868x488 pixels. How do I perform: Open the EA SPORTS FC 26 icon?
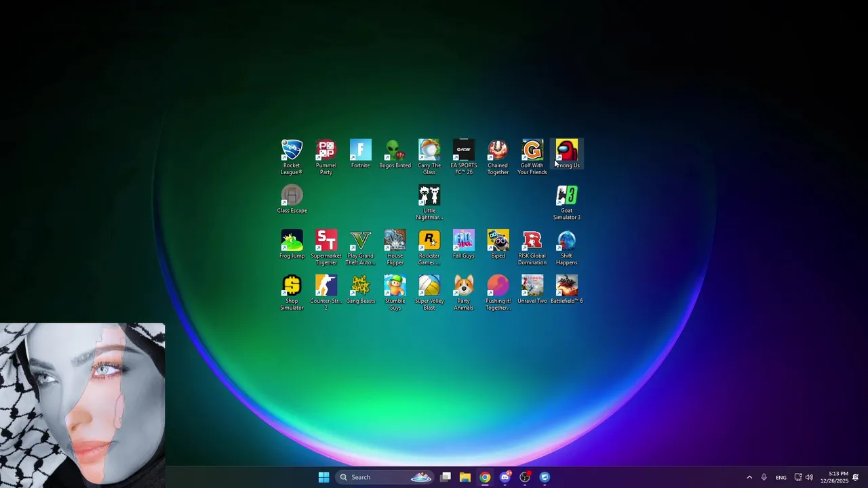pos(464,157)
